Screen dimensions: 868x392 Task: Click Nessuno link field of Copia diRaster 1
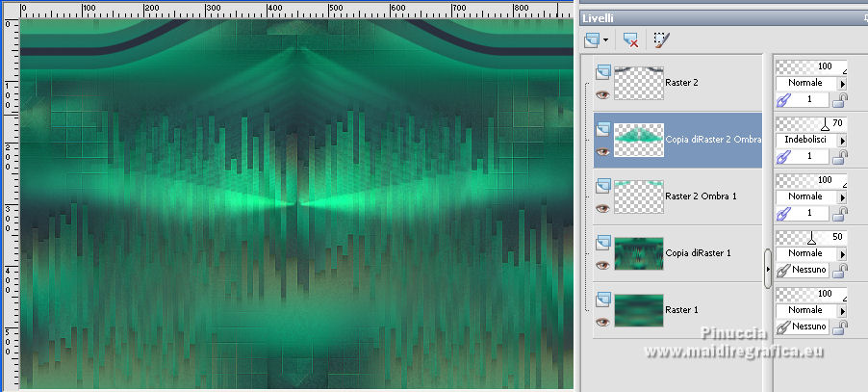(810, 271)
